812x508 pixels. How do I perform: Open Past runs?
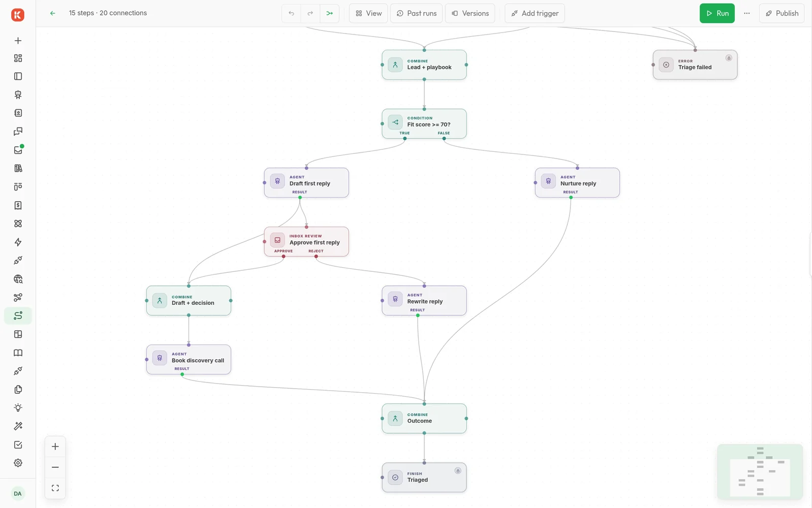tap(416, 13)
